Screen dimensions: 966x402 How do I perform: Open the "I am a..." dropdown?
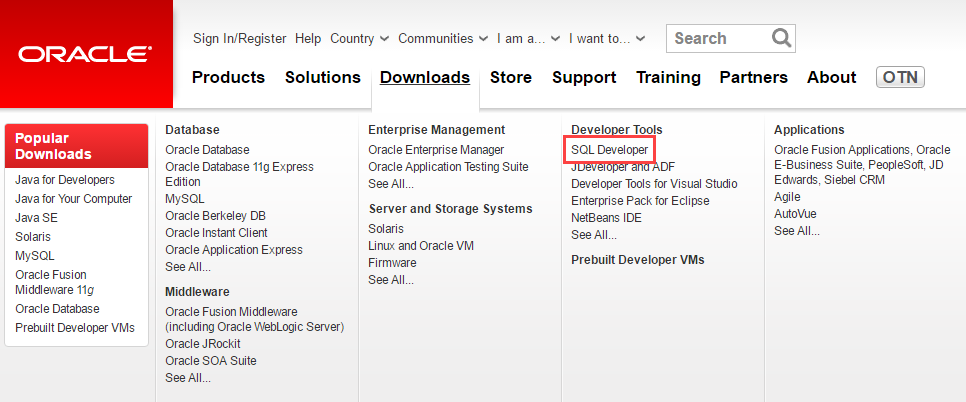[x=529, y=38]
